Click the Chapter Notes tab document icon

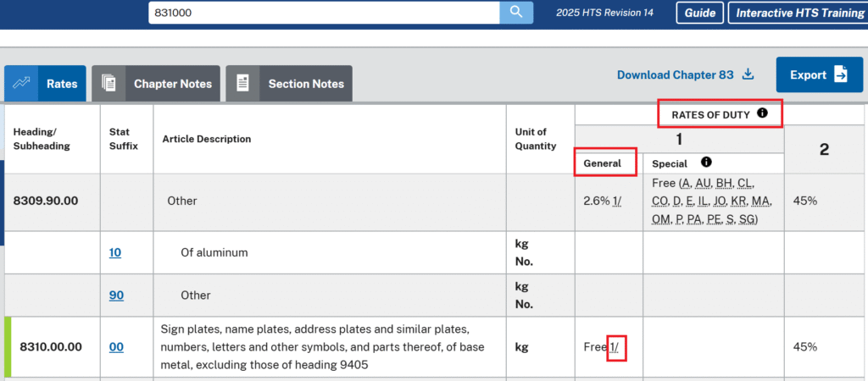pos(108,84)
